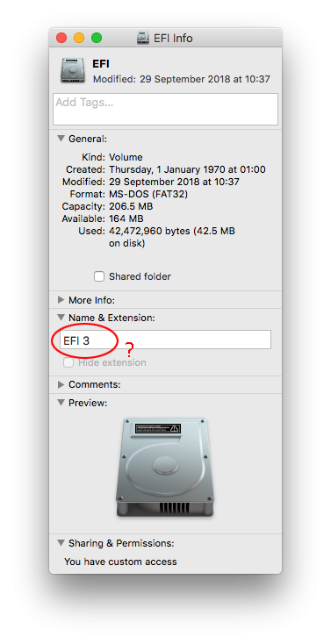The width and height of the screenshot is (331, 644).
Task: Click the Kind value Volume
Action: [126, 157]
